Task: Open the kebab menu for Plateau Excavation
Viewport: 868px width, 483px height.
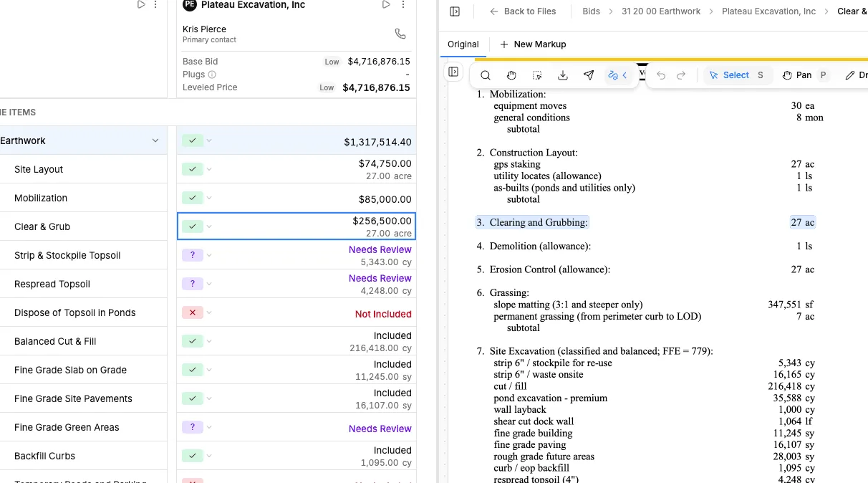Action: tap(403, 5)
